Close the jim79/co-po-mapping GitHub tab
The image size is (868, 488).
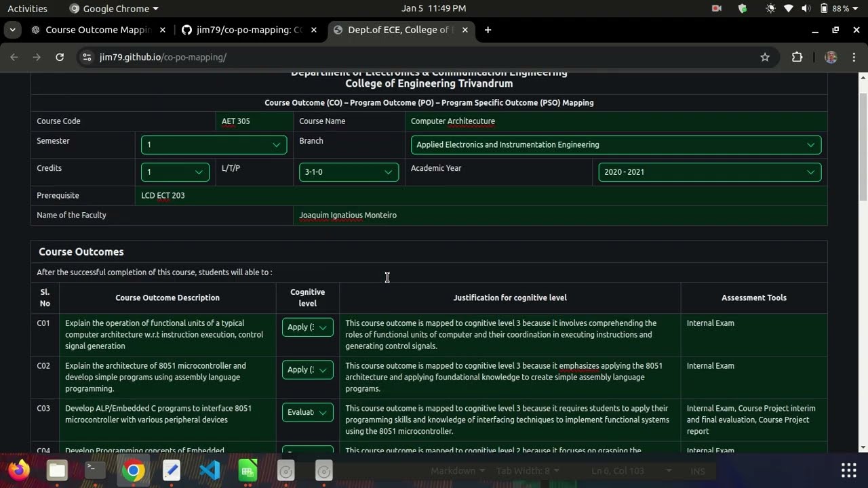[314, 30]
